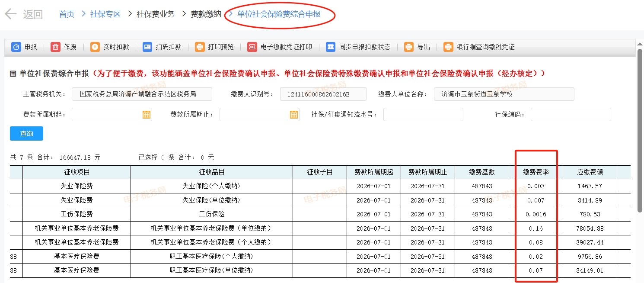This screenshot has height=283, width=644.
Task: Click 单位社会保险费综合申报 breadcrumb item
Action: click(279, 14)
